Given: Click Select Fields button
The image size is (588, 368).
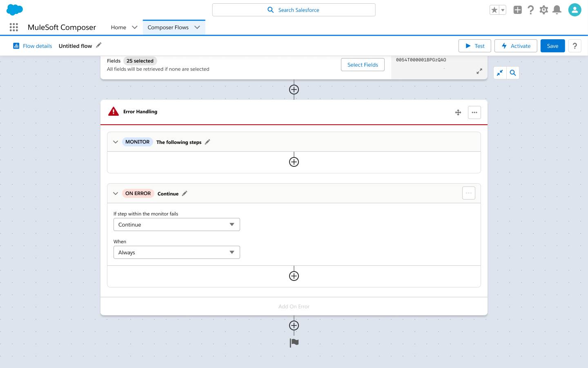Looking at the screenshot, I should pos(363,65).
